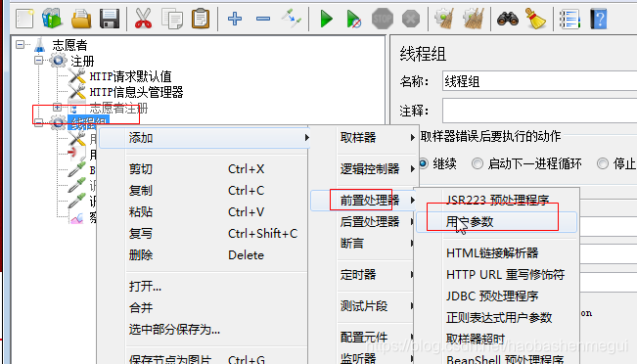Open the templates icon
This screenshot has height=364, width=637.
pos(52,19)
